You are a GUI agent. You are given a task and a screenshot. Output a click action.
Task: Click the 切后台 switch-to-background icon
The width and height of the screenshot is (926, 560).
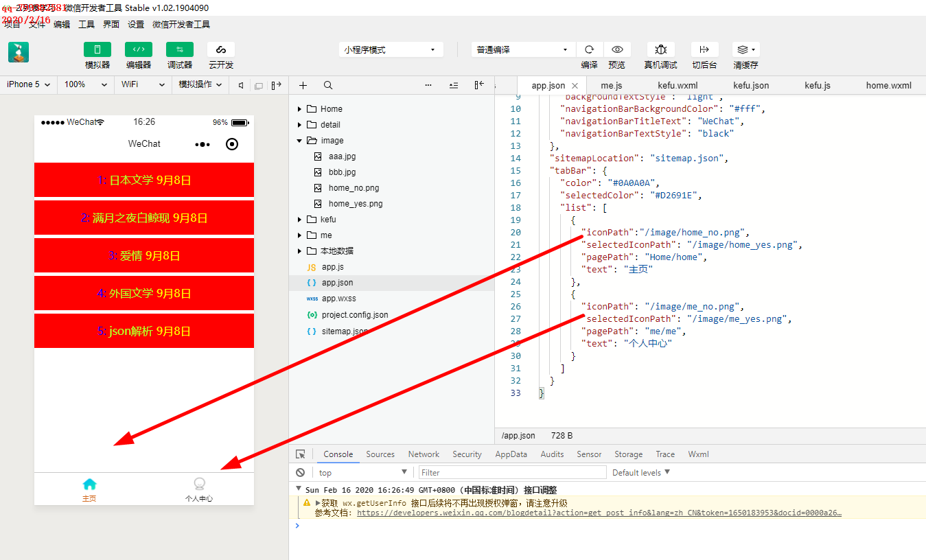(704, 49)
